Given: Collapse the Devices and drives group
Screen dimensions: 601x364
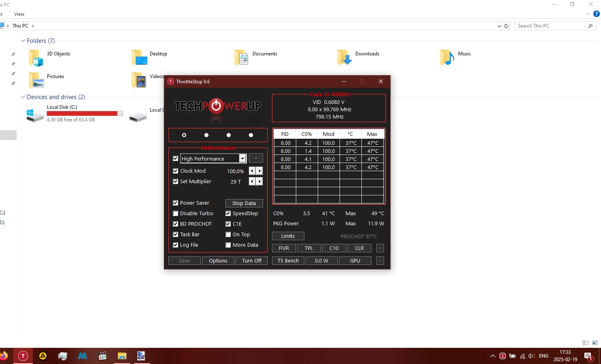Looking at the screenshot, I should [23, 97].
